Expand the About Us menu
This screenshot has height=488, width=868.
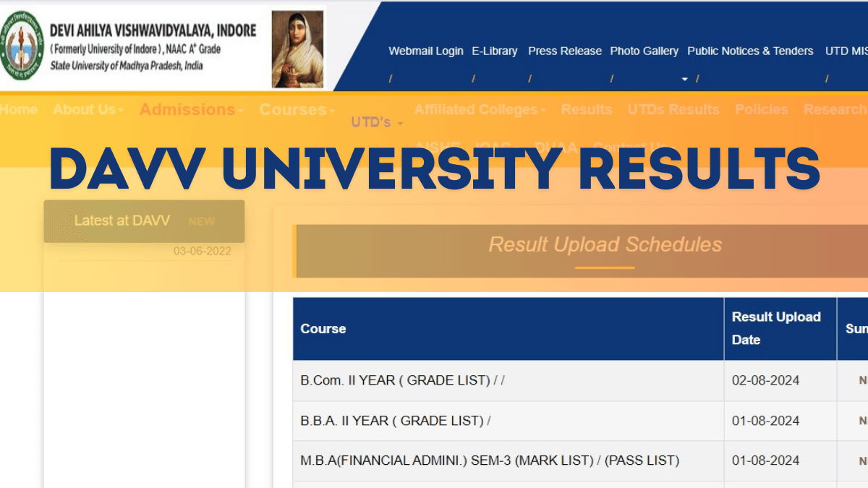pos(88,110)
